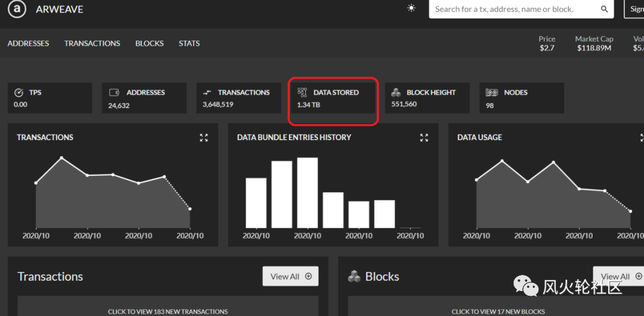Click View All for Transactions

290,276
